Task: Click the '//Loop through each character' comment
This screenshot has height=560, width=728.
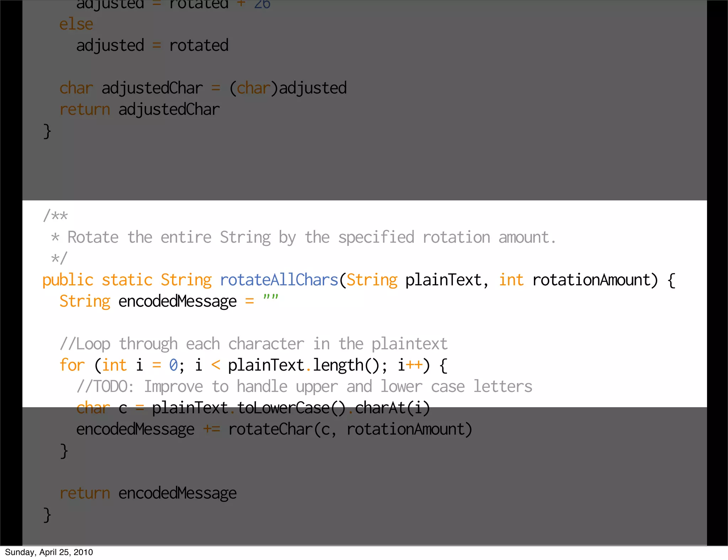Action: [x=253, y=344]
